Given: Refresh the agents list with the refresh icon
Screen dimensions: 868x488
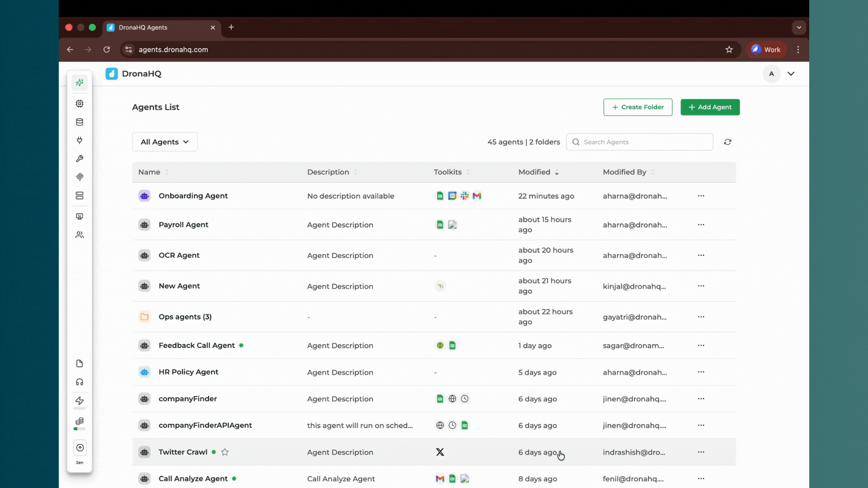Looking at the screenshot, I should tap(728, 142).
